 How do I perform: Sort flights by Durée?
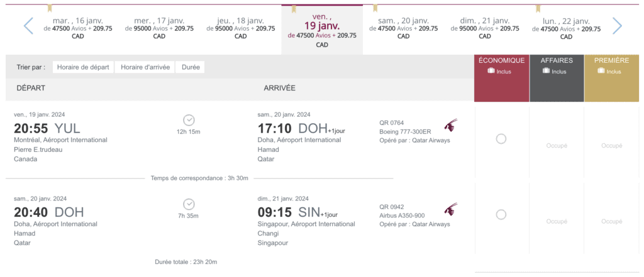tap(191, 67)
